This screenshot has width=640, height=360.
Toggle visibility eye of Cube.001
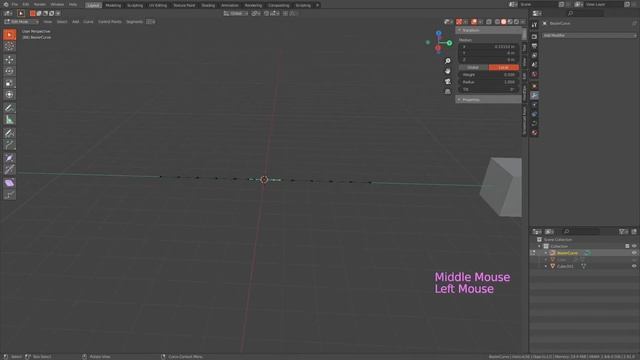tap(634, 266)
